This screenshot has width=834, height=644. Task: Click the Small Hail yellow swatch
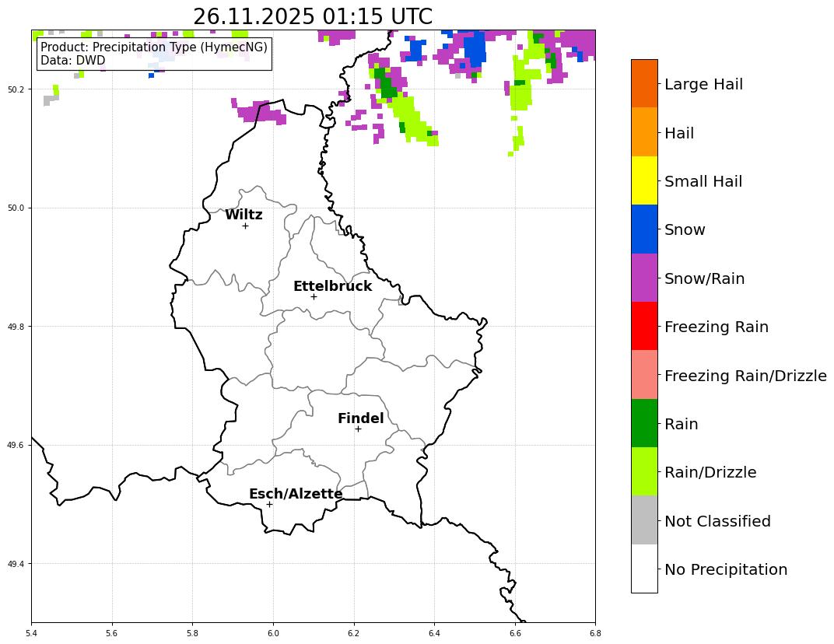[x=644, y=180]
